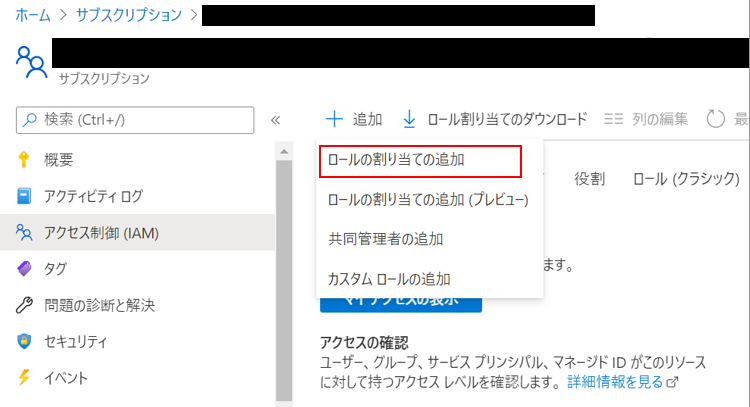Click the wrench icon for 問題の診断と解決
The width and height of the screenshot is (750, 407).
pos(24,305)
